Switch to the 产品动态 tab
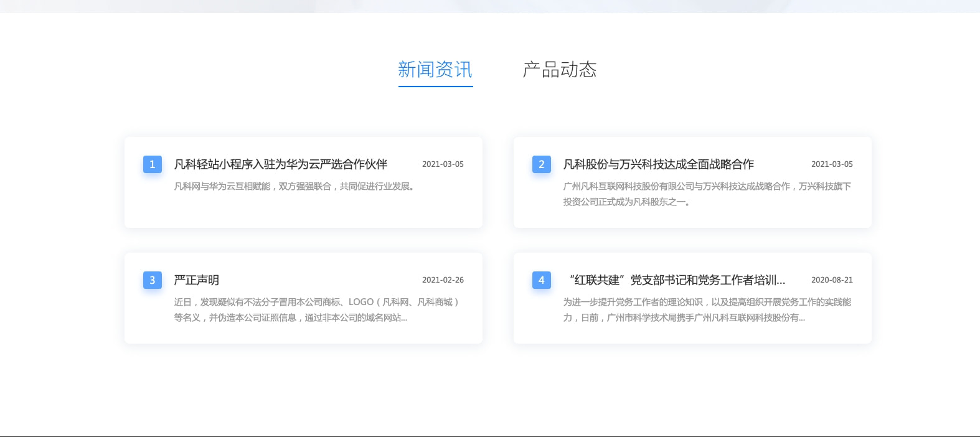This screenshot has width=980, height=437. (x=560, y=70)
